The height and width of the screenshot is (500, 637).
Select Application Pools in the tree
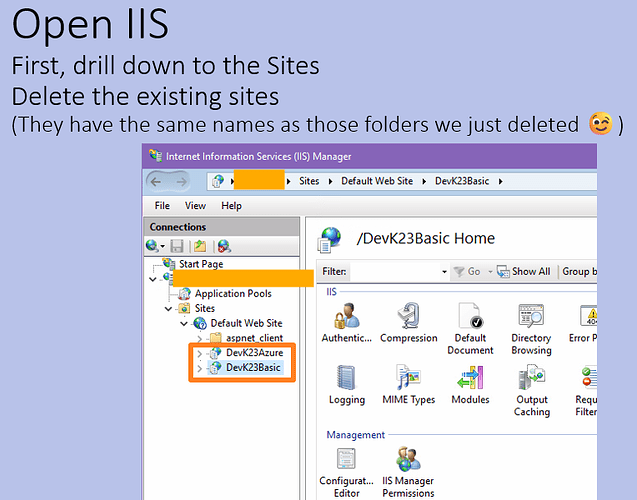tap(233, 293)
